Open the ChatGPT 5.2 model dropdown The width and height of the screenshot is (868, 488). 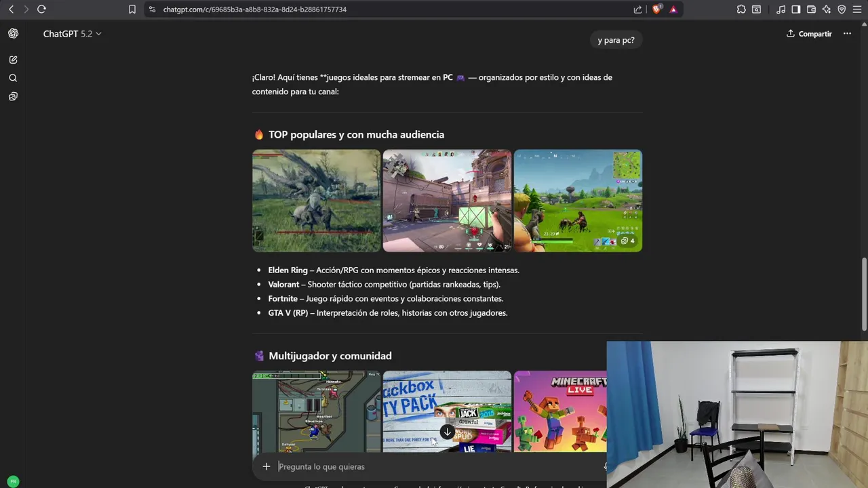coord(72,34)
